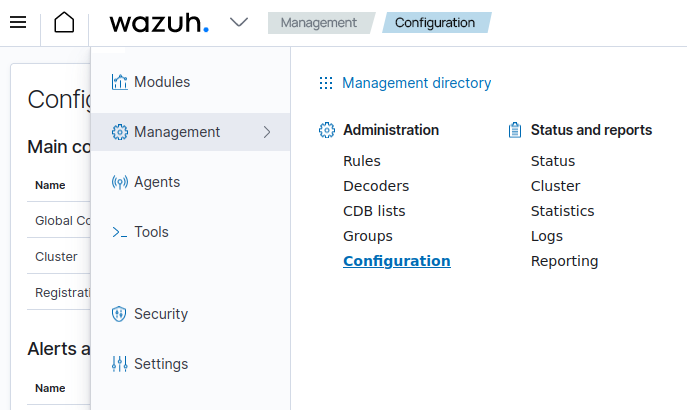This screenshot has width=687, height=410.
Task: Select the Management menu item
Action: pyautogui.click(x=191, y=132)
